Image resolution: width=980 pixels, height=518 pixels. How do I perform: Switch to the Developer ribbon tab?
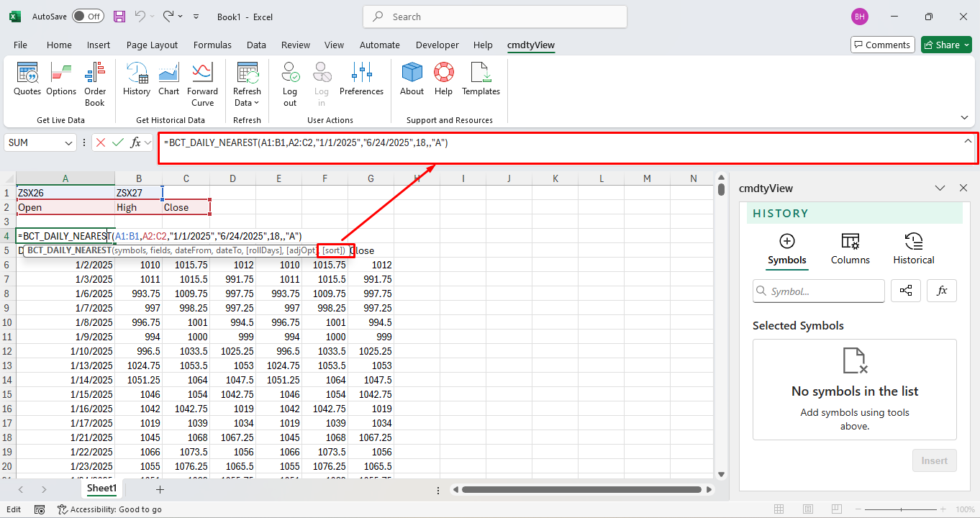coord(437,45)
